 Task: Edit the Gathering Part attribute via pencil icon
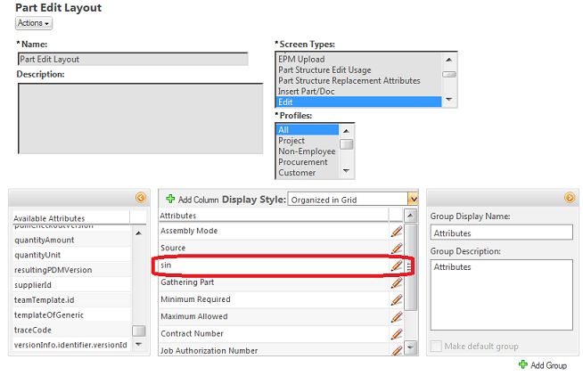tap(397, 282)
